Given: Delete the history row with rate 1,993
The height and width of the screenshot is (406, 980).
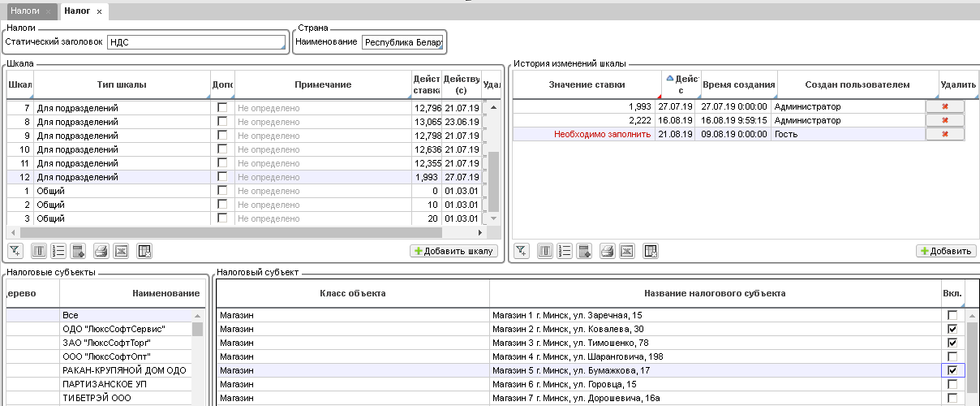Looking at the screenshot, I should (x=944, y=106).
